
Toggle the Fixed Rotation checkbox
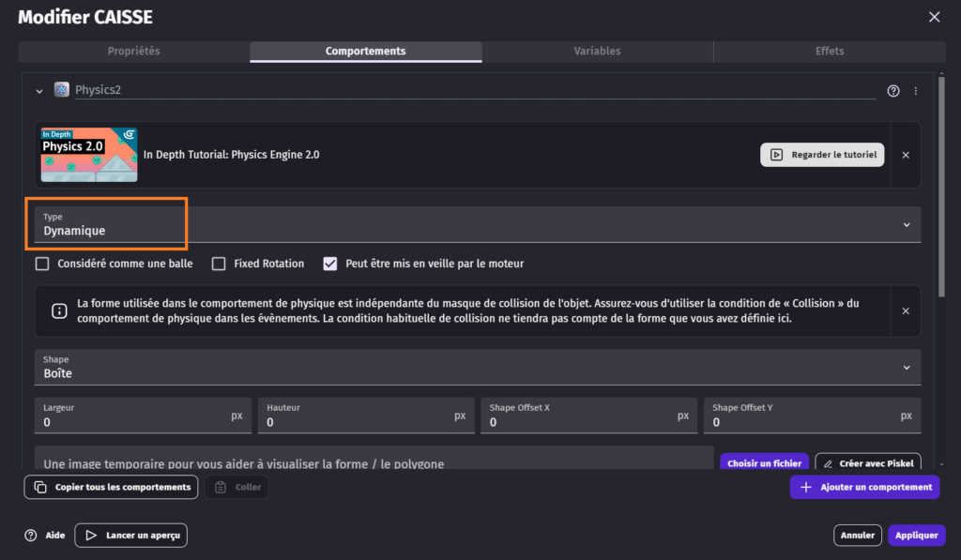click(219, 264)
